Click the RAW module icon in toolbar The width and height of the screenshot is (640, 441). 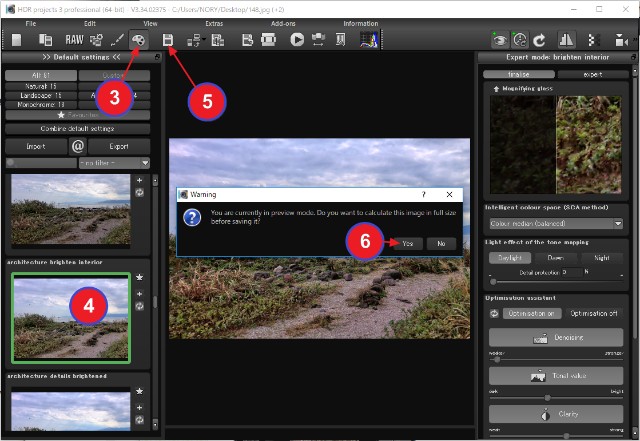click(74, 40)
